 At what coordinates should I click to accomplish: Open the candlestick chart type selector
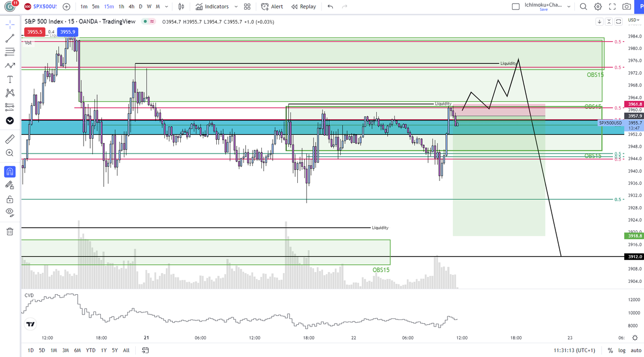click(181, 7)
